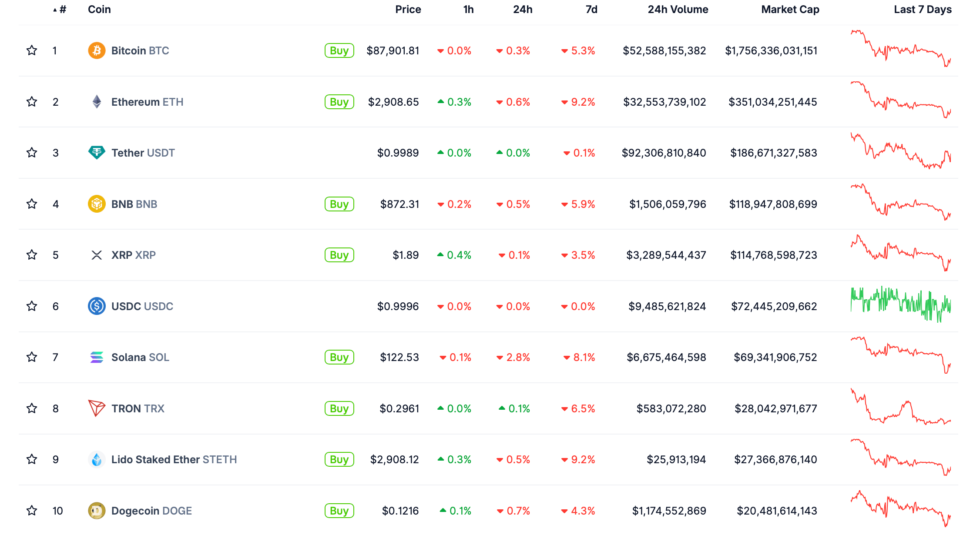Sort coins by 24h Volume header
The height and width of the screenshot is (535, 980).
coord(678,10)
